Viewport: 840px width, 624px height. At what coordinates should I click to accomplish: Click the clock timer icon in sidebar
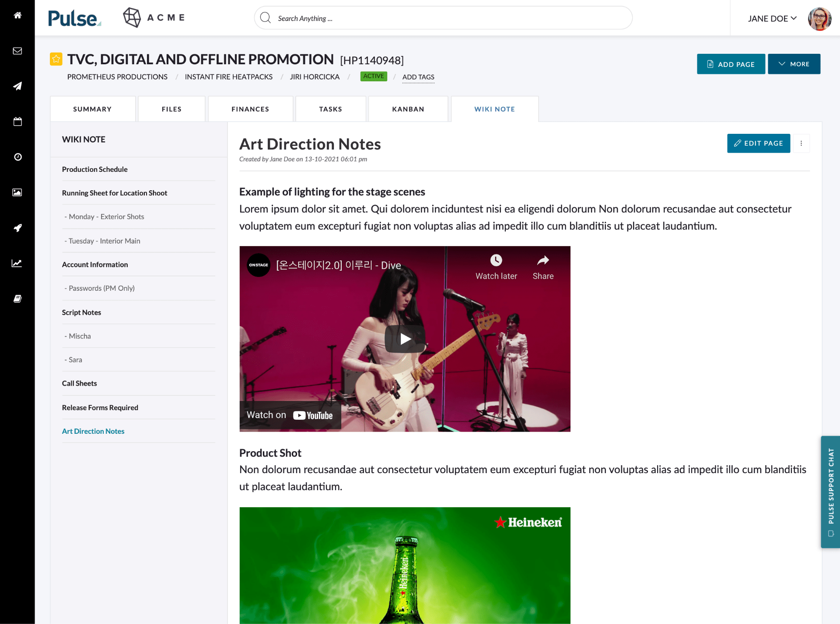(17, 157)
